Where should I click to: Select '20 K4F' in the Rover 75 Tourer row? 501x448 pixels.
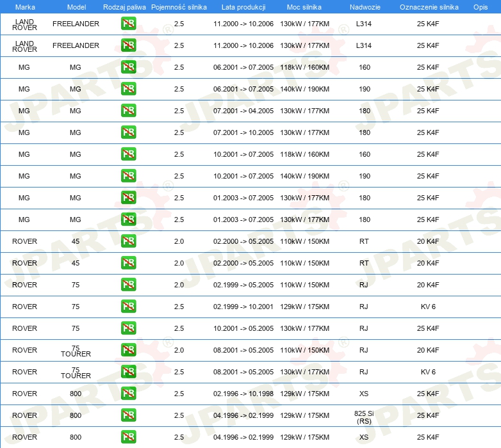pos(428,350)
